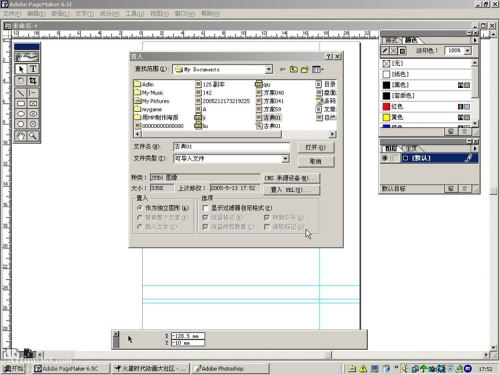This screenshot has width=500, height=375.
Task: Select the [纸色] color swatch
Action: pyautogui.click(x=426, y=74)
